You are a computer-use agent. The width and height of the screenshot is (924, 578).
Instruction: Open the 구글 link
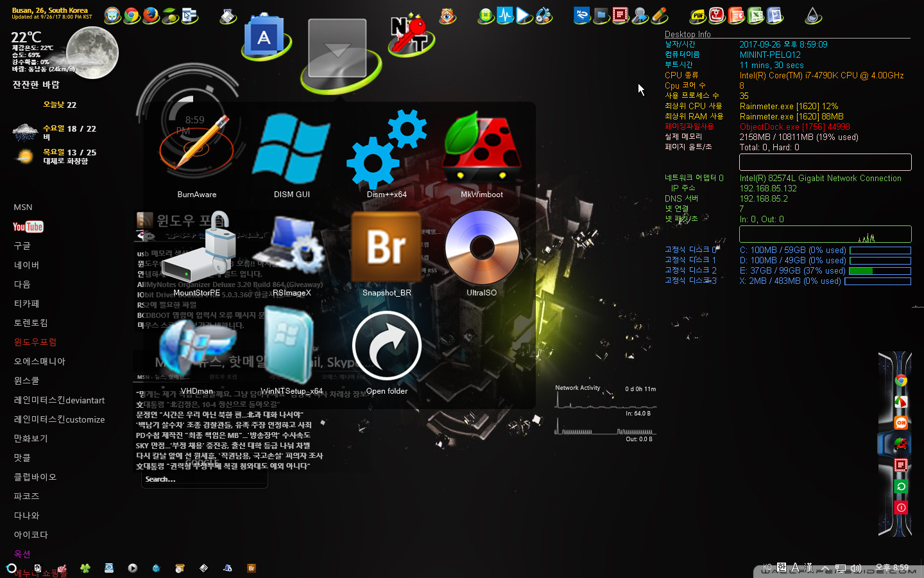[22, 245]
